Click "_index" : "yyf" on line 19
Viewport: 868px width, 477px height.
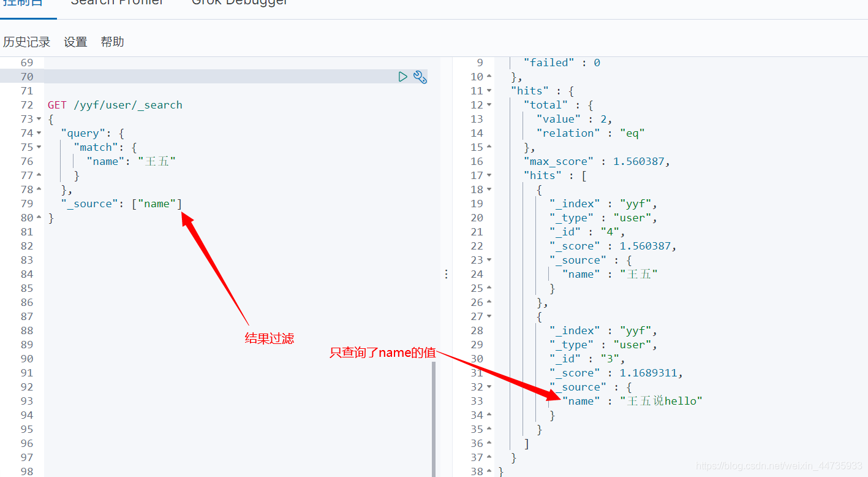(x=603, y=204)
